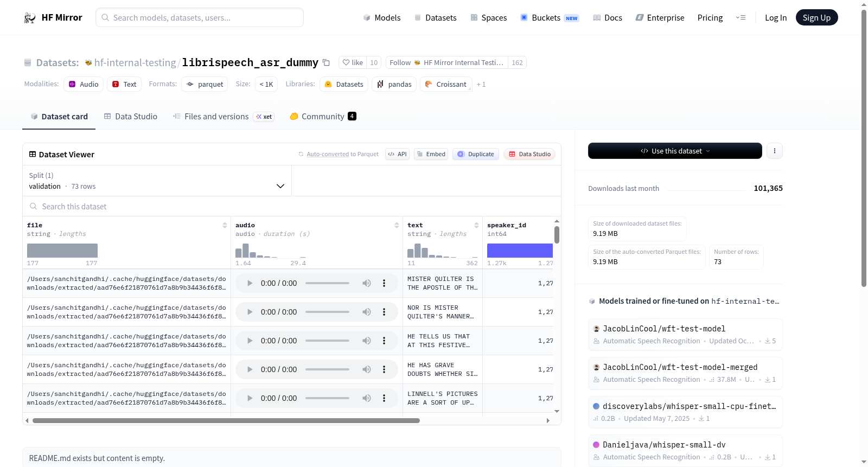Filter by Text modality tag
This screenshot has height=467, width=868.
(x=124, y=84)
